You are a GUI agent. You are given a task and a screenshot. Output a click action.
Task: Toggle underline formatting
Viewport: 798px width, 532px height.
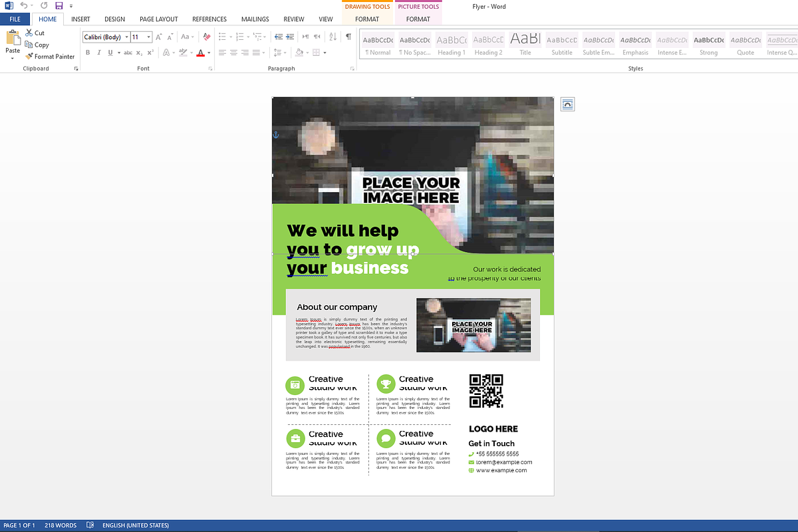tap(110, 53)
